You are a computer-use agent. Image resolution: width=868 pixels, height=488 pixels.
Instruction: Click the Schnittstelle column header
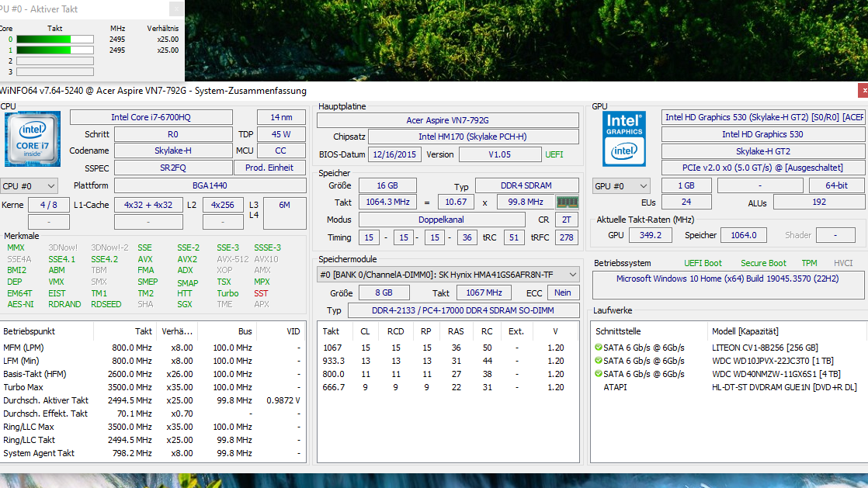tap(649, 331)
